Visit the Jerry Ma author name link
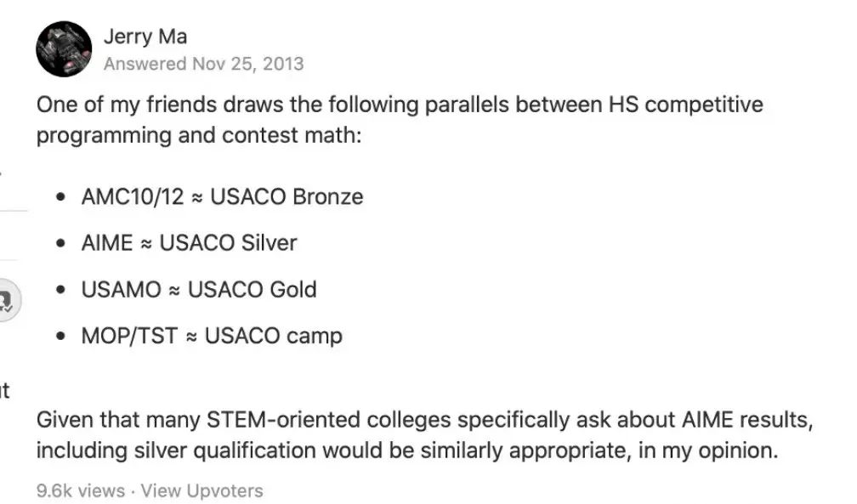This screenshot has width=857, height=504. coord(145,37)
